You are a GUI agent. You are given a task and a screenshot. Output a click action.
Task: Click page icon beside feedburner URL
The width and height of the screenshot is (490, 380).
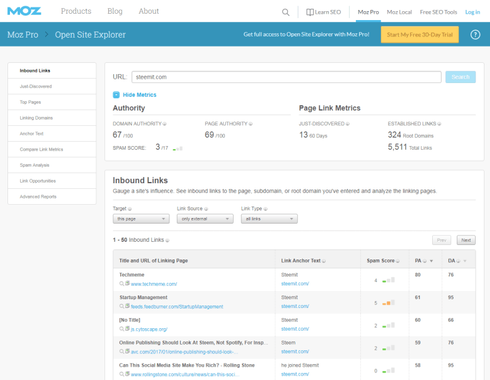point(127,306)
